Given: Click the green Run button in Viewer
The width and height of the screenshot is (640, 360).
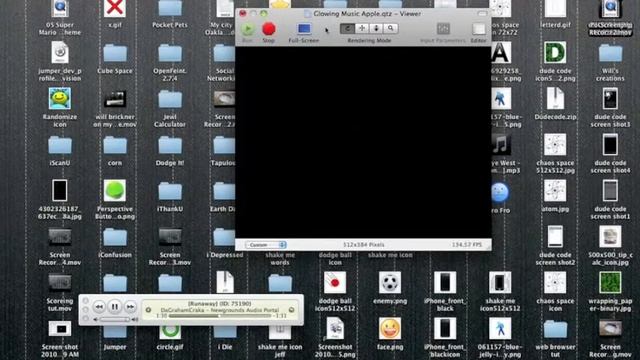Looking at the screenshot, I should [247, 29].
